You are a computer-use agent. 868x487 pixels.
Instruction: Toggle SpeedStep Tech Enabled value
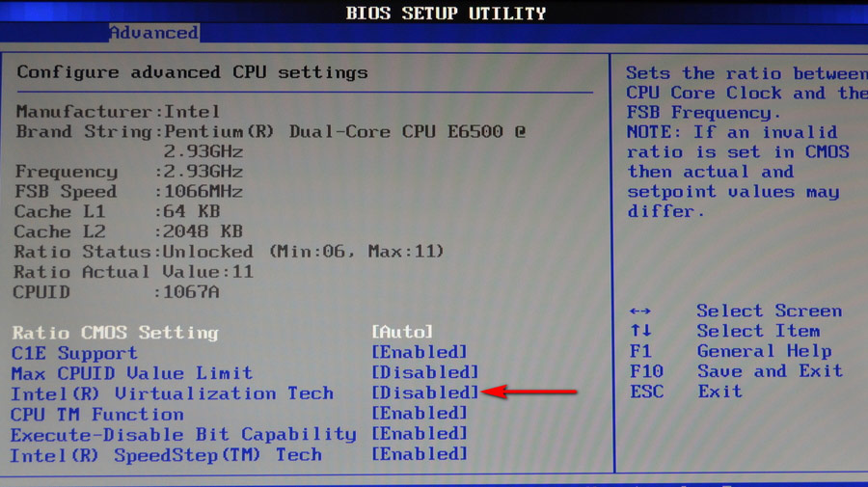(420, 454)
